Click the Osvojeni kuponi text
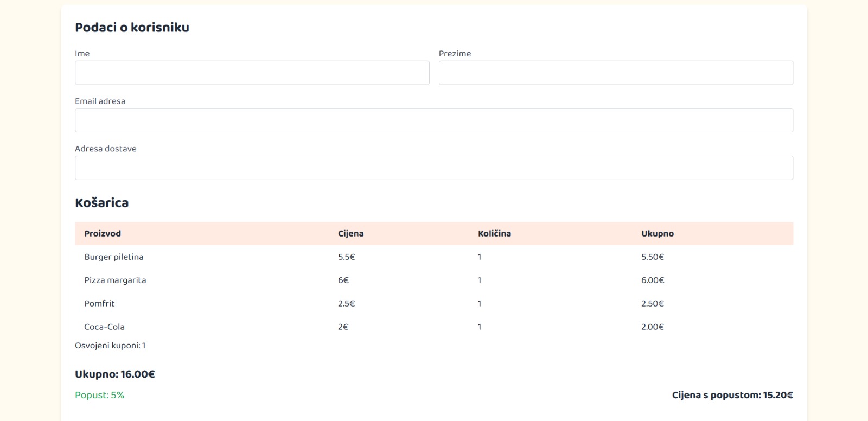868x421 pixels. point(110,346)
